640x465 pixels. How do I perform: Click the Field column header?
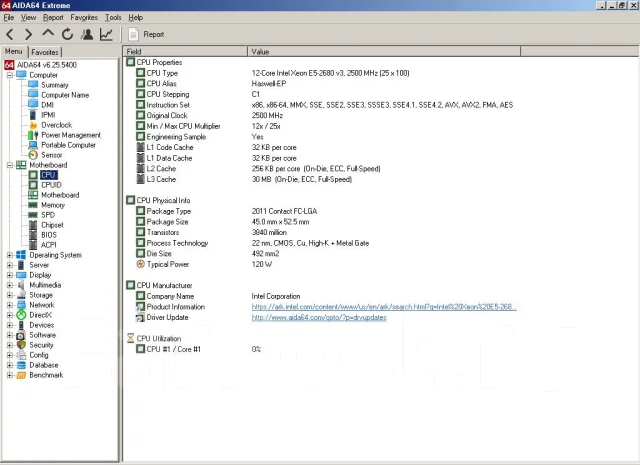pyautogui.click(x=186, y=51)
